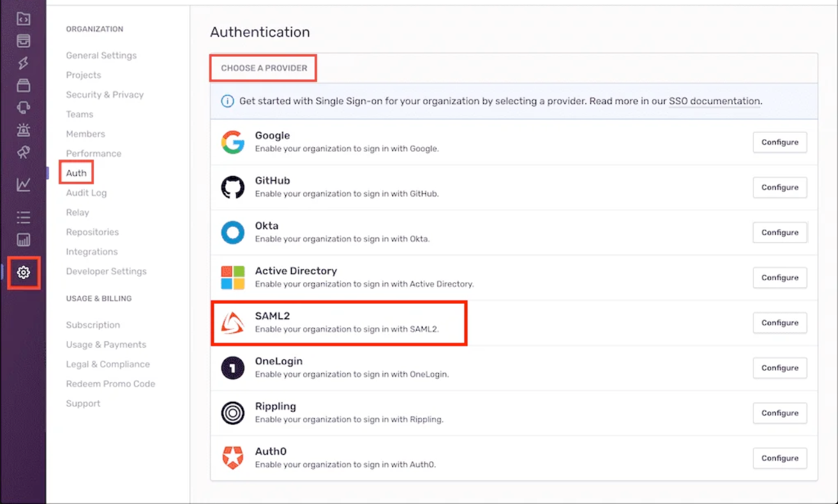The image size is (838, 504).
Task: Open Projects in organization menu
Action: (84, 75)
